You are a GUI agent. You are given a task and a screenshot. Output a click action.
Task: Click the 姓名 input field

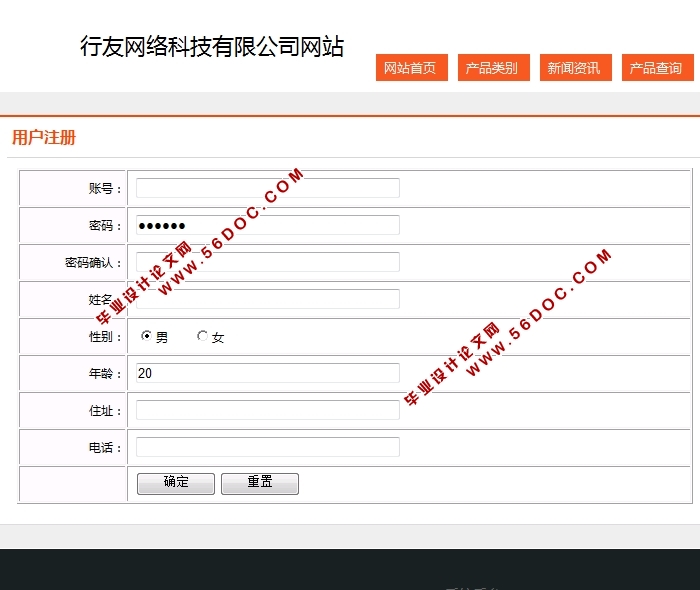[x=268, y=299]
